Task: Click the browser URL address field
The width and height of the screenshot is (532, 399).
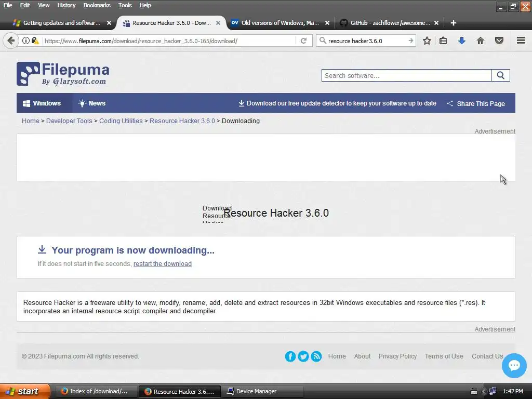Action: [169, 41]
